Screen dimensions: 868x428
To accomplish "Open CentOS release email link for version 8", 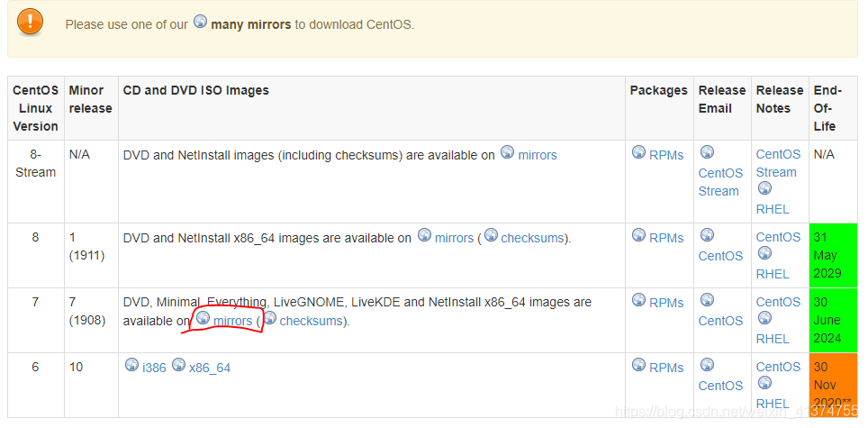I will [x=720, y=256].
